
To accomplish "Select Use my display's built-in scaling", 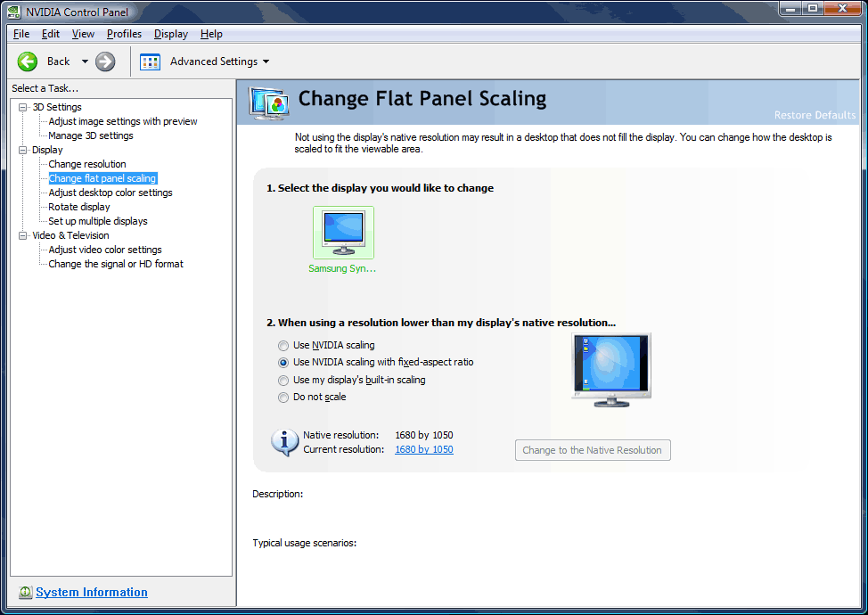I will 283,381.
